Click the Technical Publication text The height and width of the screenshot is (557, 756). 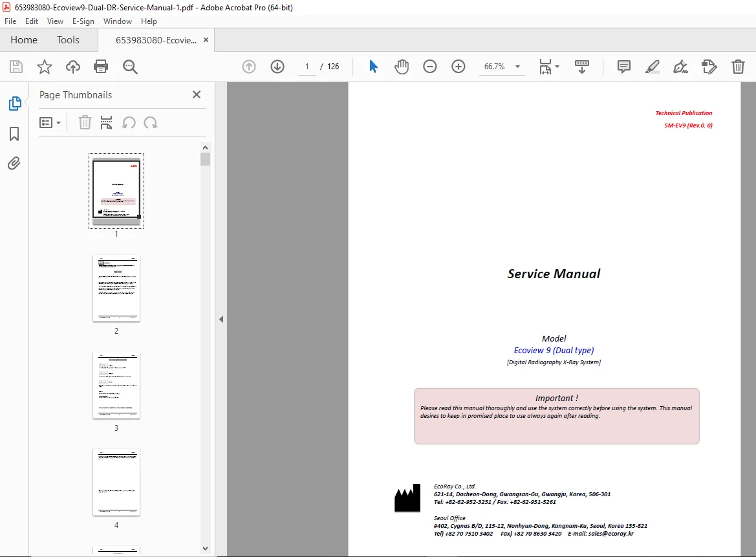coord(684,113)
